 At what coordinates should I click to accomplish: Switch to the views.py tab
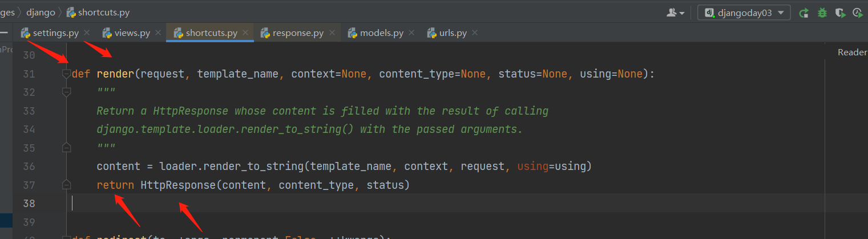(132, 33)
